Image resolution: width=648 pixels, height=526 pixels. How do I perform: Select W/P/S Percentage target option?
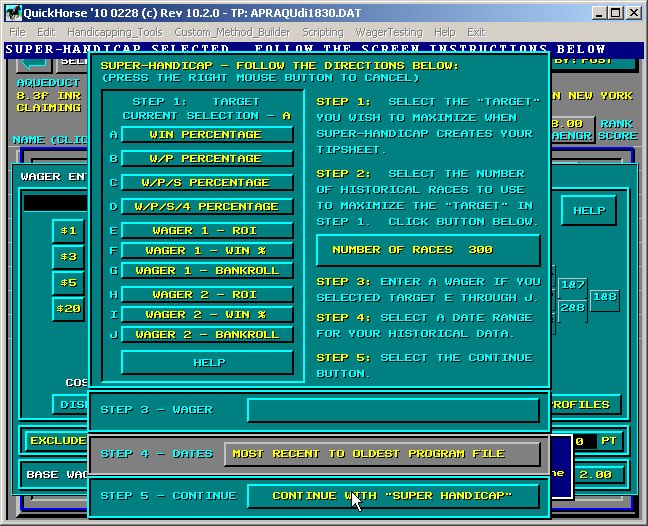click(207, 182)
